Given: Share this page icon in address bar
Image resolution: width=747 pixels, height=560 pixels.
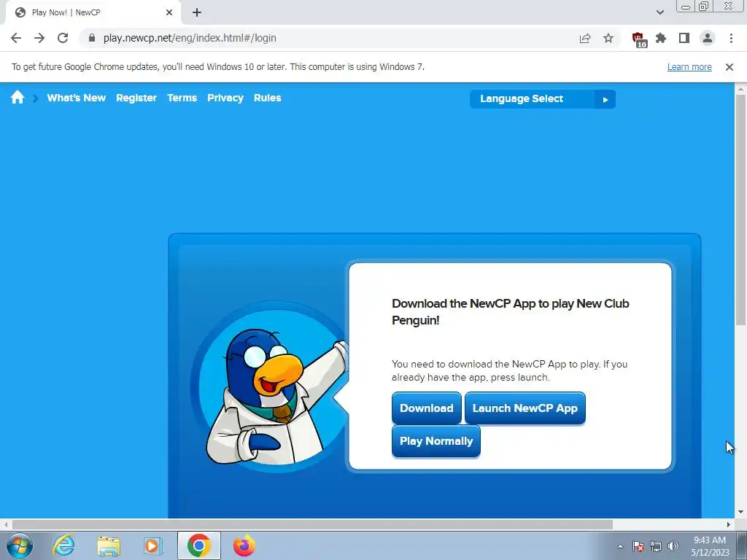Looking at the screenshot, I should (x=585, y=38).
